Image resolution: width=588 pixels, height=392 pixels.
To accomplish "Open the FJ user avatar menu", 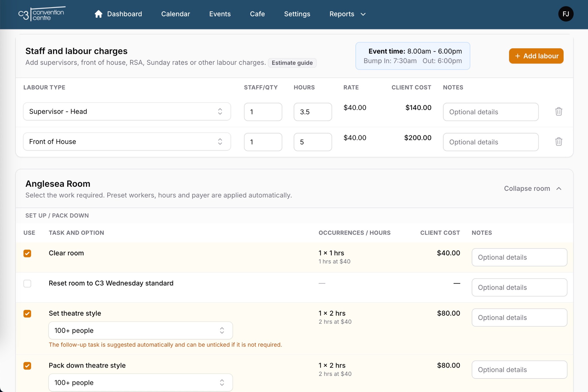I will [566, 14].
